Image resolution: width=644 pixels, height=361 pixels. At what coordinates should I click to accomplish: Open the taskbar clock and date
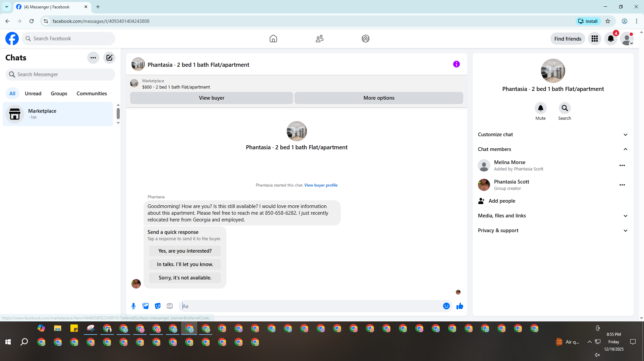614,342
